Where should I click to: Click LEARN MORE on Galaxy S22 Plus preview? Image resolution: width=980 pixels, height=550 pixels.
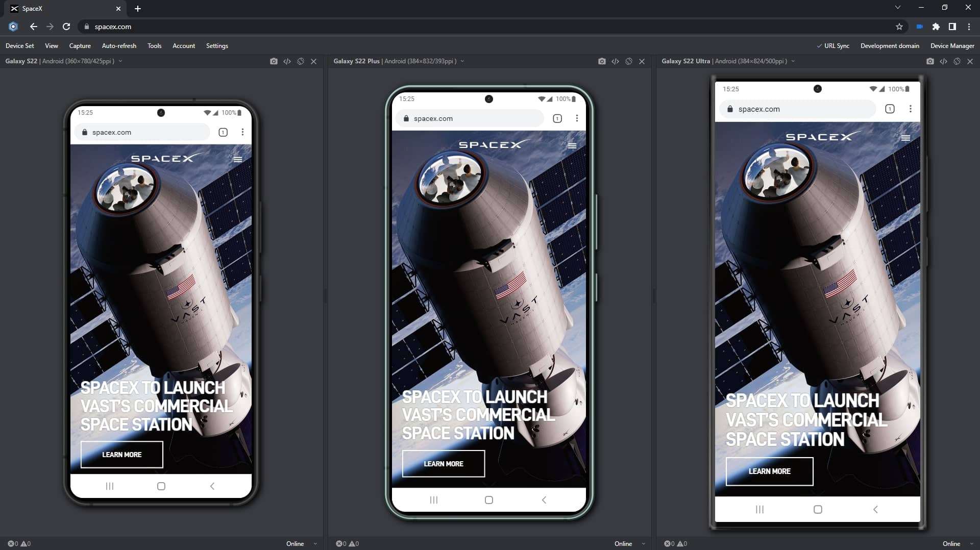pyautogui.click(x=443, y=464)
